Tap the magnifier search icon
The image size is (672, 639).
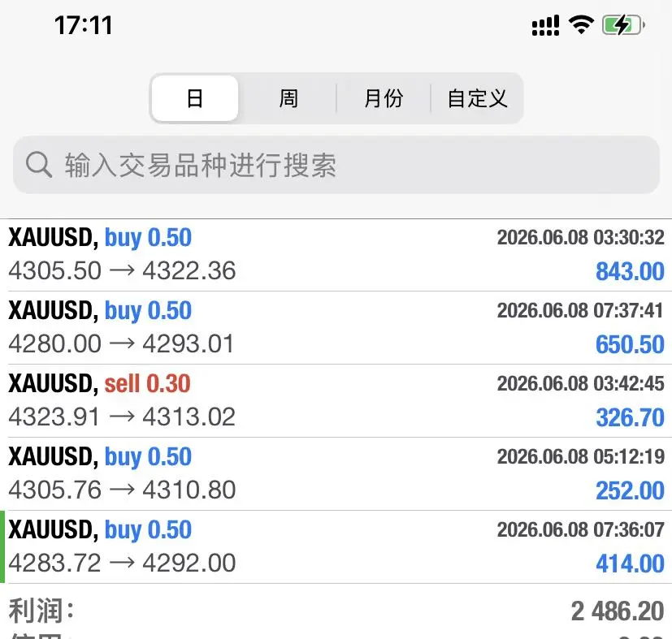[38, 165]
